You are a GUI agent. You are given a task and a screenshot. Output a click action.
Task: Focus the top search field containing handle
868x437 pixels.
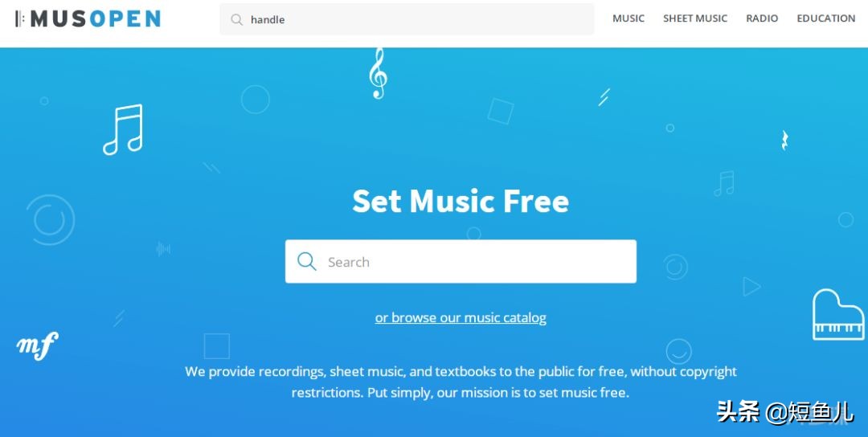click(x=407, y=19)
